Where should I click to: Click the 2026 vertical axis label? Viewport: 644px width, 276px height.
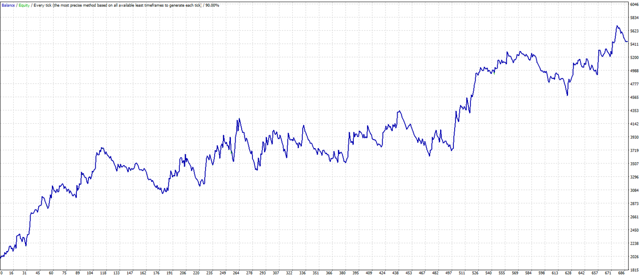[634, 257]
